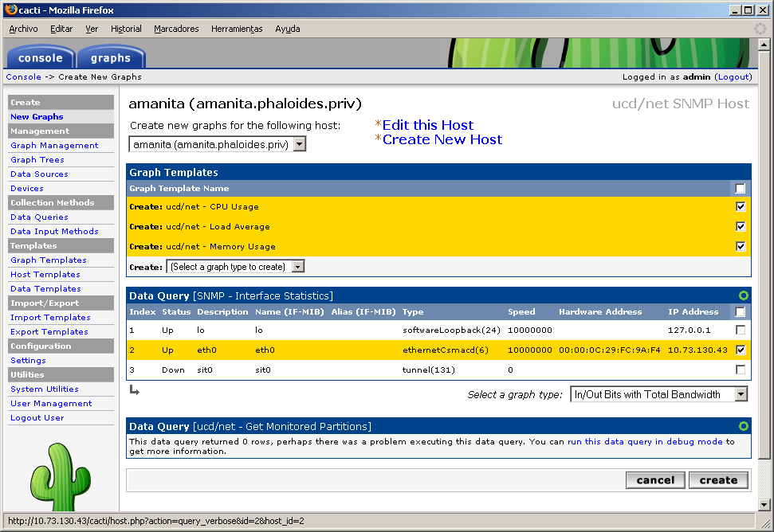Switch to the graphs tab
Screen dimensions: 774x532
tap(110, 58)
